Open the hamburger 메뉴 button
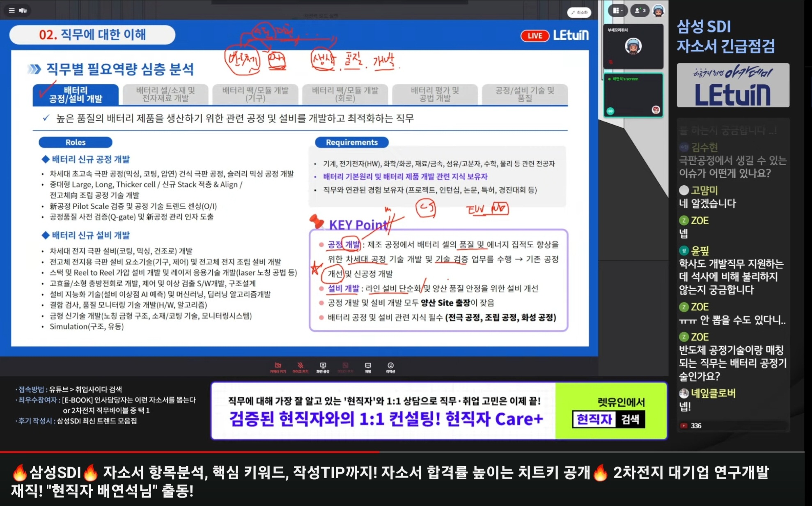Image resolution: width=812 pixels, height=506 pixels. pyautogui.click(x=18, y=10)
